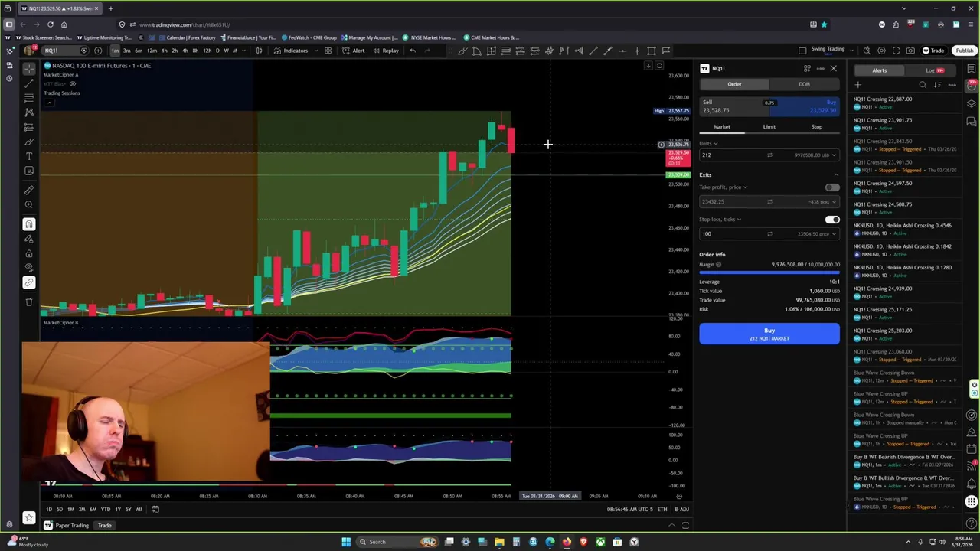Image resolution: width=980 pixels, height=551 pixels.
Task: Open the object tree layers icon
Action: 972,103
